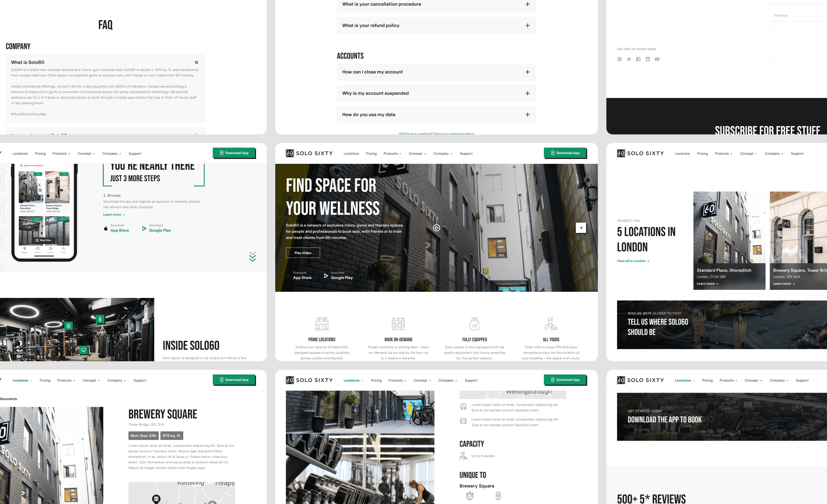Click the Download The App To Book banner
827x504 pixels.
722,417
